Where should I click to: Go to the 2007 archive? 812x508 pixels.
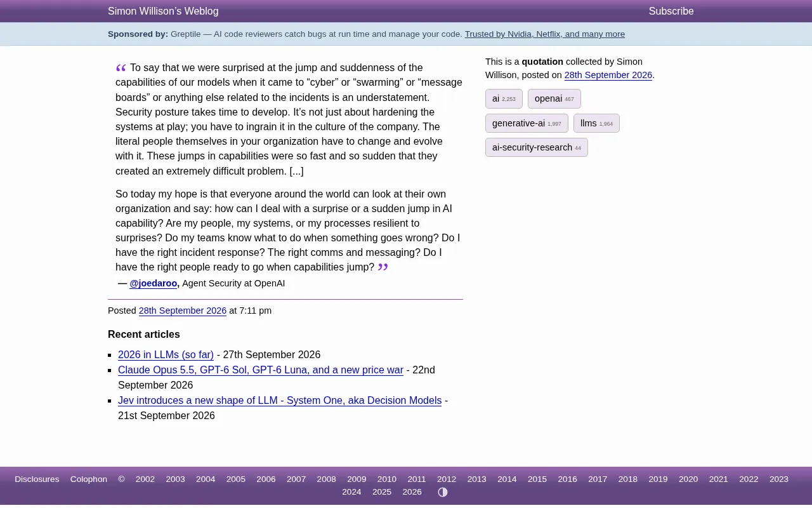point(296,479)
